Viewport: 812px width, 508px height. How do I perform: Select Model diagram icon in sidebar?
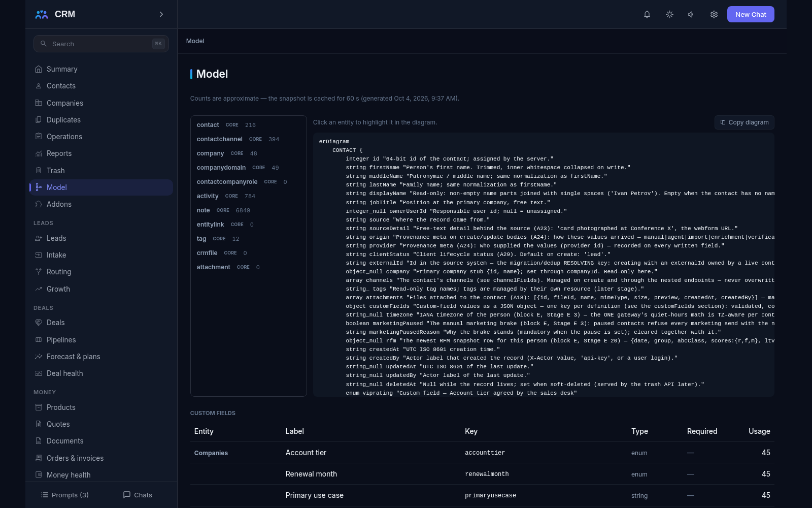[x=39, y=187]
